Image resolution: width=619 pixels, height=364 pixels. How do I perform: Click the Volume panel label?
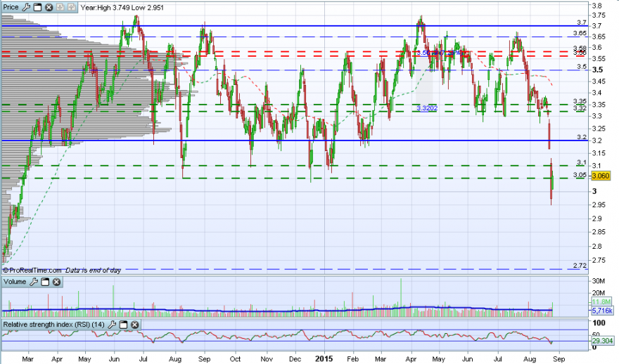pos(15,282)
